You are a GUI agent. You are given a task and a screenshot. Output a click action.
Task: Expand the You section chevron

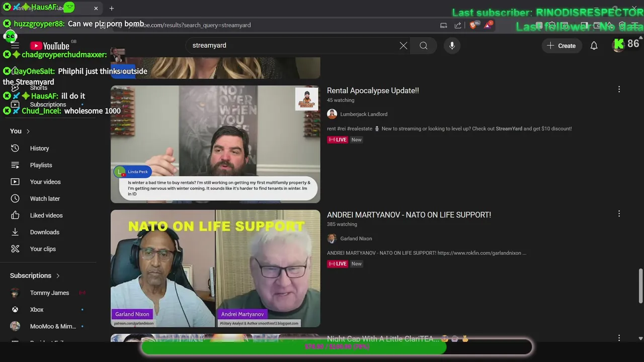pyautogui.click(x=28, y=131)
